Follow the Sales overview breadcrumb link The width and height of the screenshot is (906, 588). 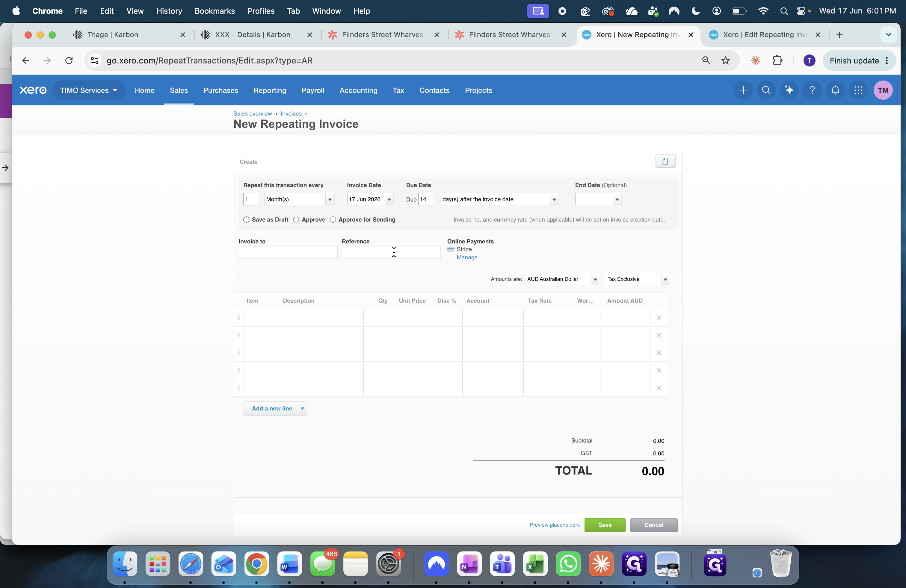tap(252, 114)
